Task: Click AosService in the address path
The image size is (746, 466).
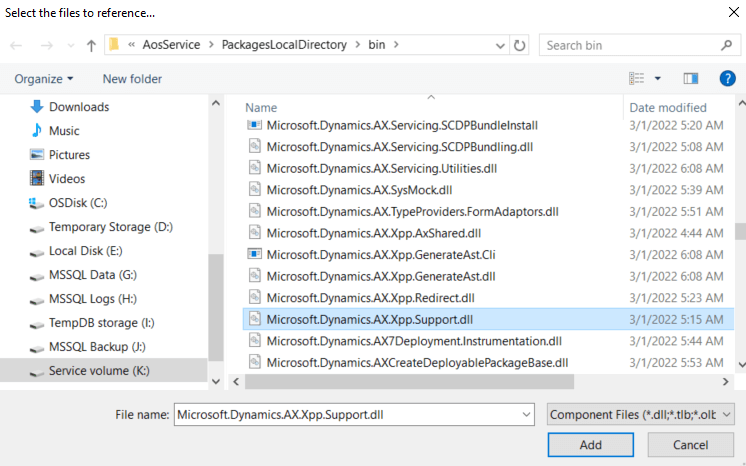Action: point(171,45)
